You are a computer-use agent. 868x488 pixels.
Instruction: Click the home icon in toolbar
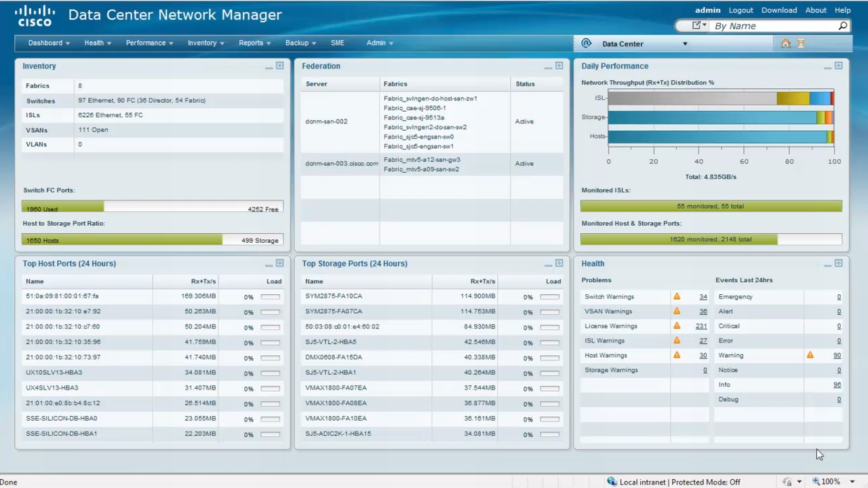[x=786, y=43]
